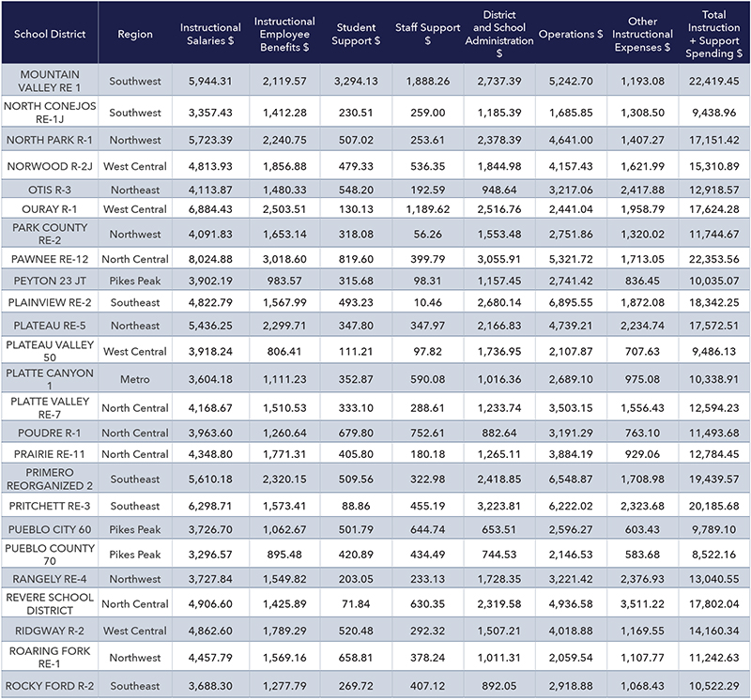Click Mountain Valley total 22,419.45
The width and height of the screenshot is (751, 700).
tap(713, 81)
